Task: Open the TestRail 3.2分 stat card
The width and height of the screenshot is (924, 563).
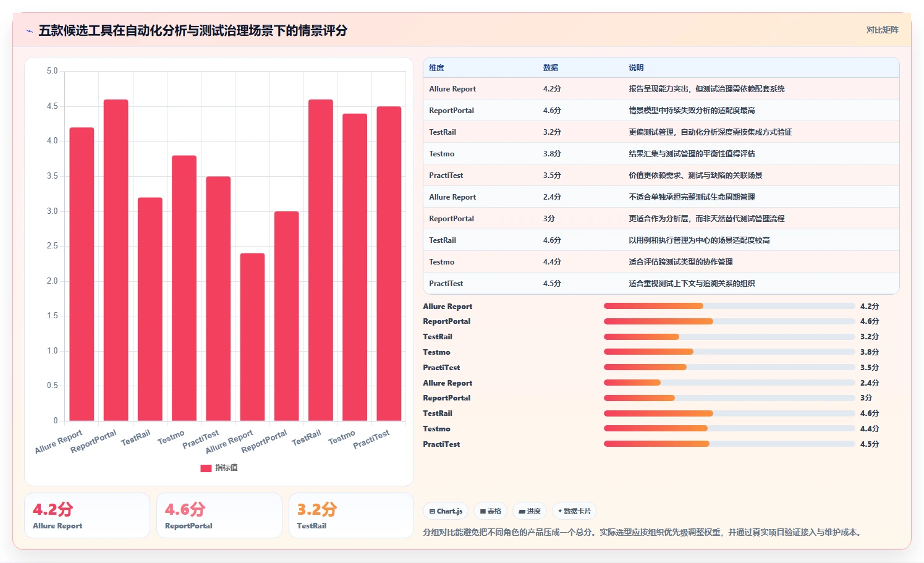Action: 351,515
